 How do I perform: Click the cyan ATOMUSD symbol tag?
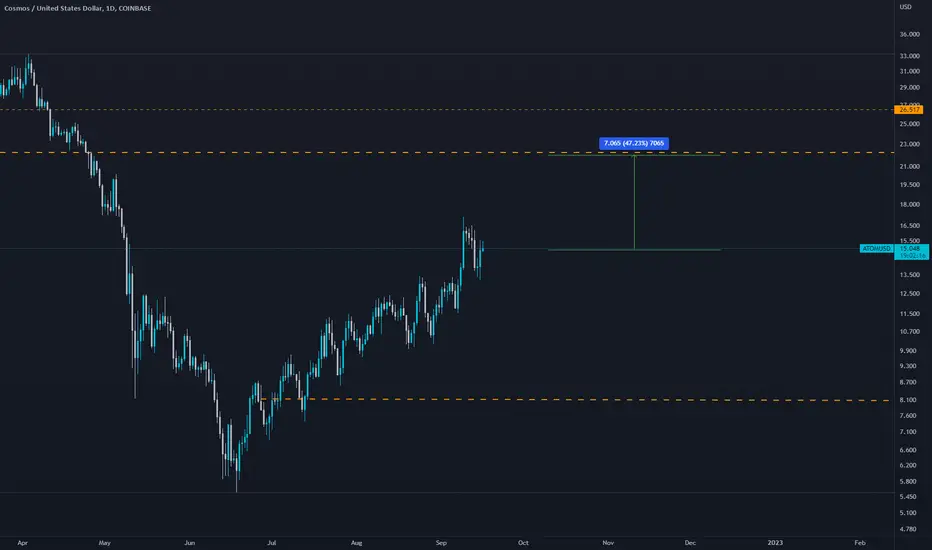(876, 249)
